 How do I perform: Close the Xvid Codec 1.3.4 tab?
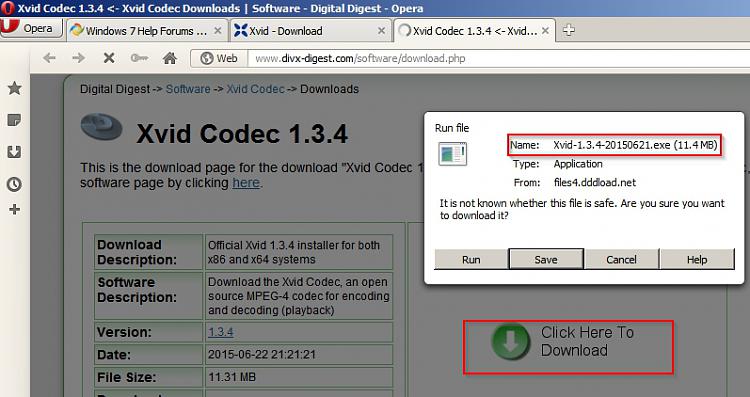coord(545,31)
